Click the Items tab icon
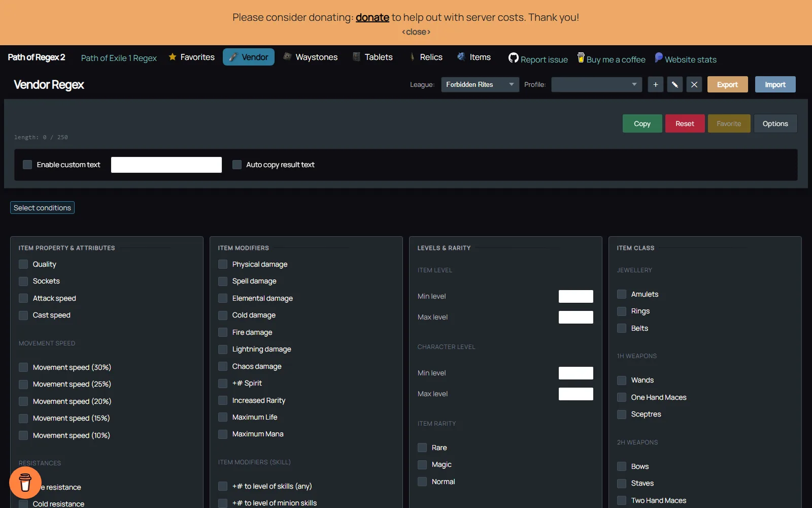The width and height of the screenshot is (812, 508). pos(461,56)
